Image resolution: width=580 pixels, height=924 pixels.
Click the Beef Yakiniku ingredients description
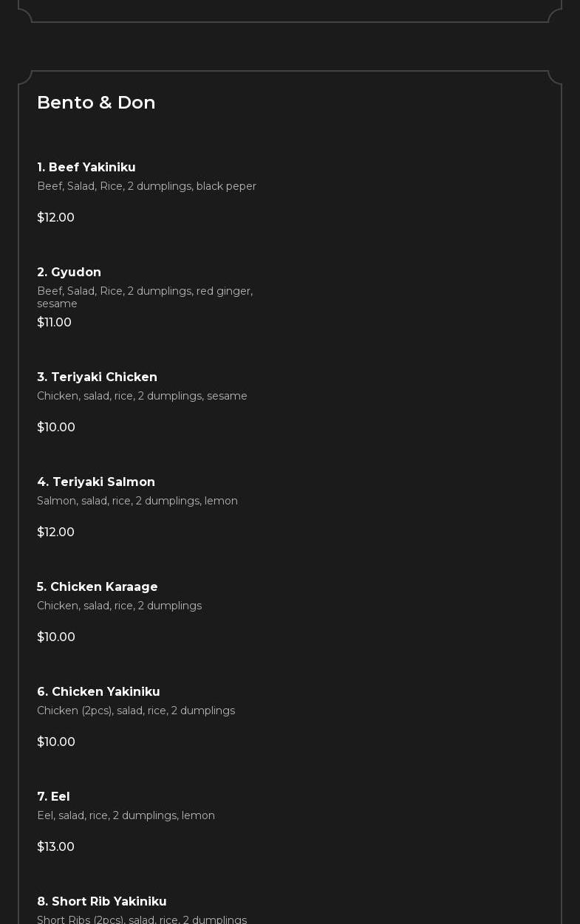pyautogui.click(x=146, y=186)
